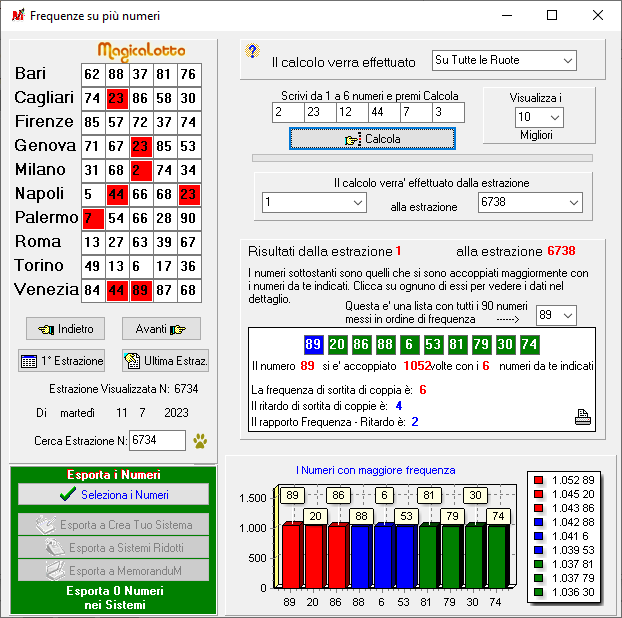Select green number 88 in results
Viewport: 622px width, 618px height.
385,344
